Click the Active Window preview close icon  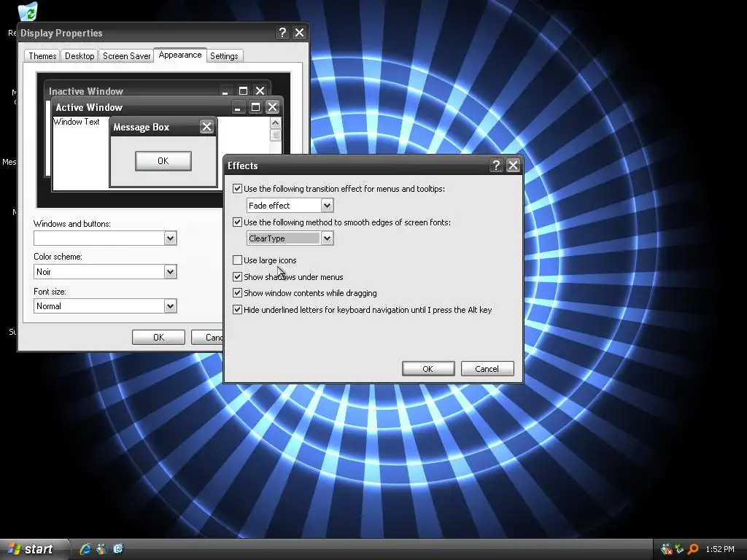pos(272,107)
